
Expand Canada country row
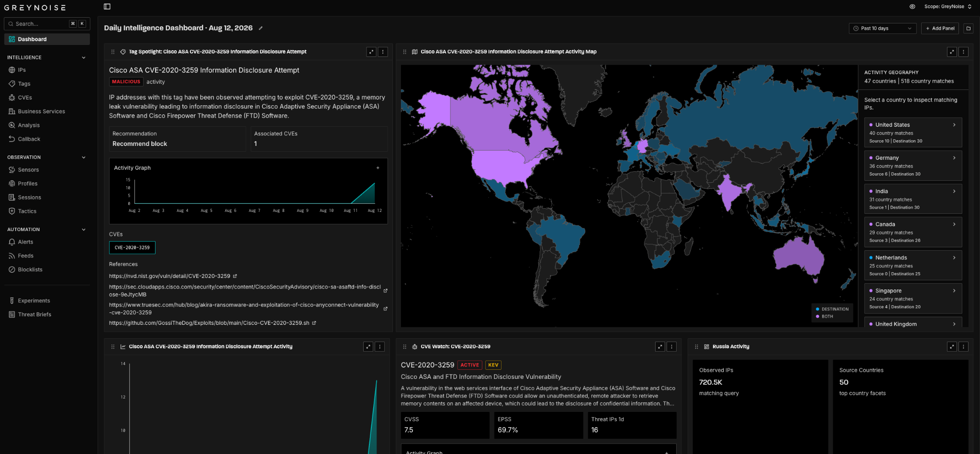pos(913,232)
